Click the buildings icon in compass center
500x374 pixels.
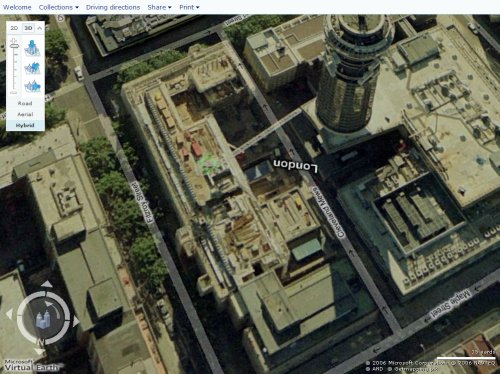(x=43, y=320)
